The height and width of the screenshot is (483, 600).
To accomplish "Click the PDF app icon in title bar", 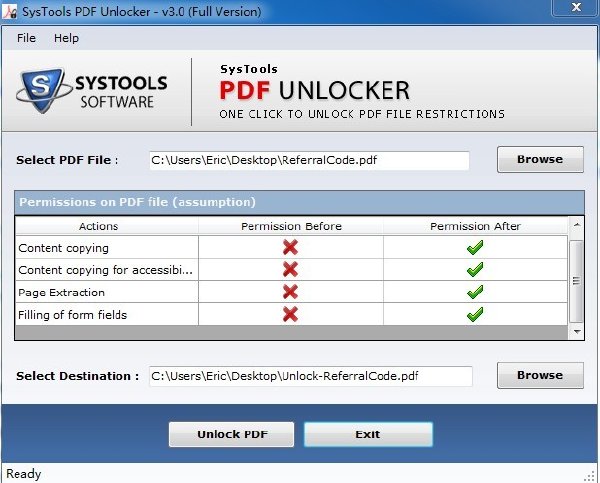I will (x=10, y=11).
